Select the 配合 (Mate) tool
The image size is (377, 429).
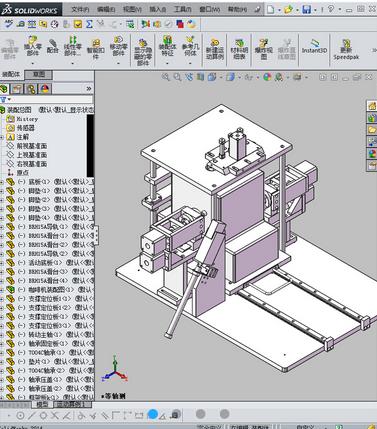(53, 46)
